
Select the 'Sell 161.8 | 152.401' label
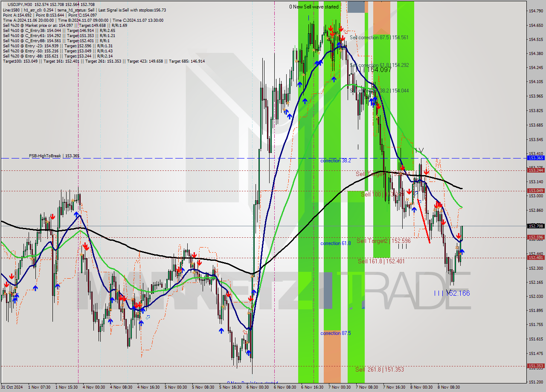[381, 261]
